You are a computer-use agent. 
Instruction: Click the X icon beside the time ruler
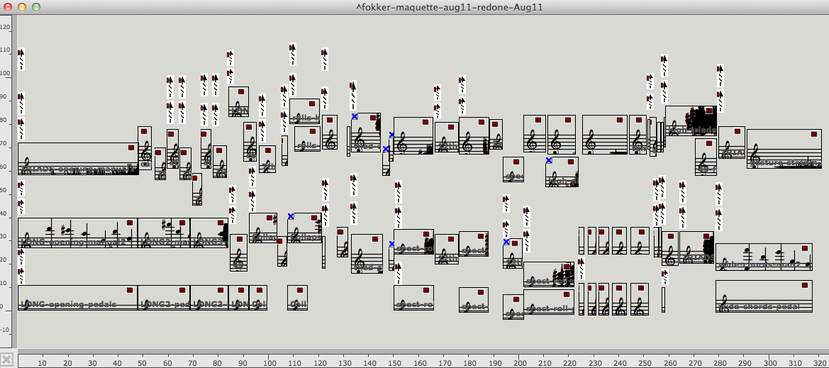tap(6, 359)
